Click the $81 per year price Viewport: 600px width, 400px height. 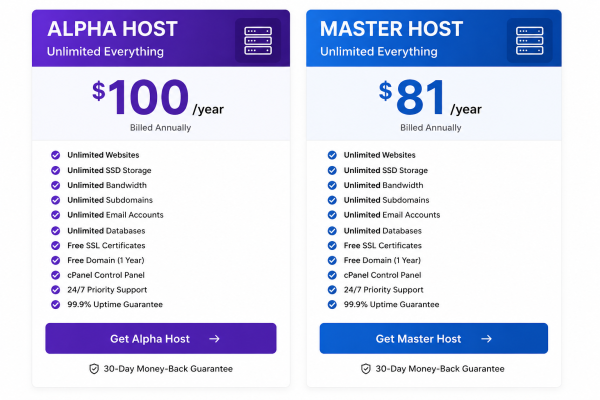(x=430, y=97)
